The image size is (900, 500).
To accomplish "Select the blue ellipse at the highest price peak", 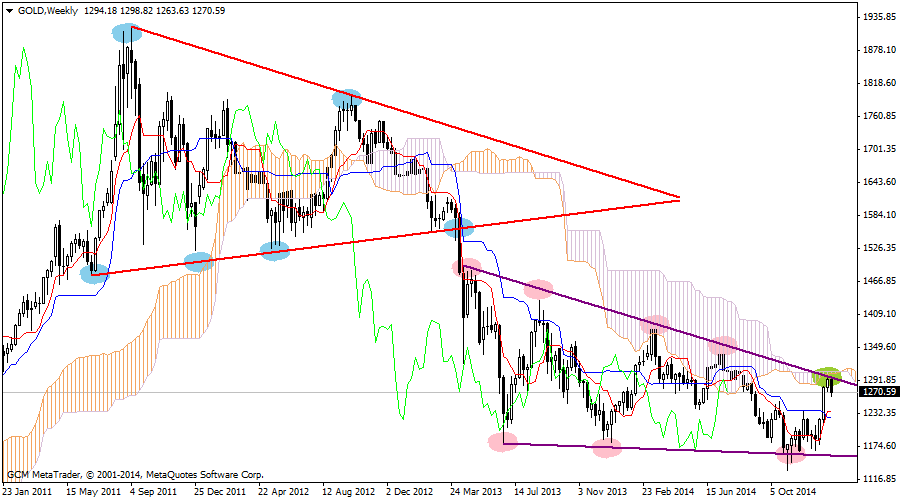I will 126,32.
